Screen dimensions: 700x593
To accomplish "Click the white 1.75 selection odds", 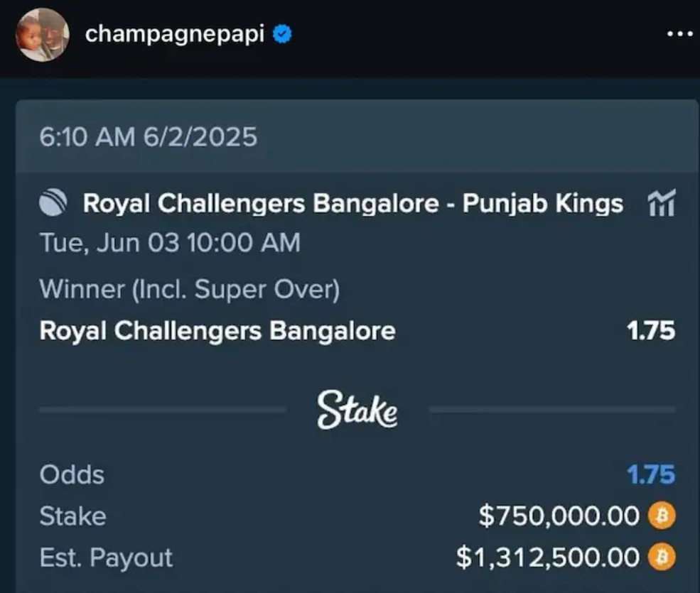I will click(651, 331).
